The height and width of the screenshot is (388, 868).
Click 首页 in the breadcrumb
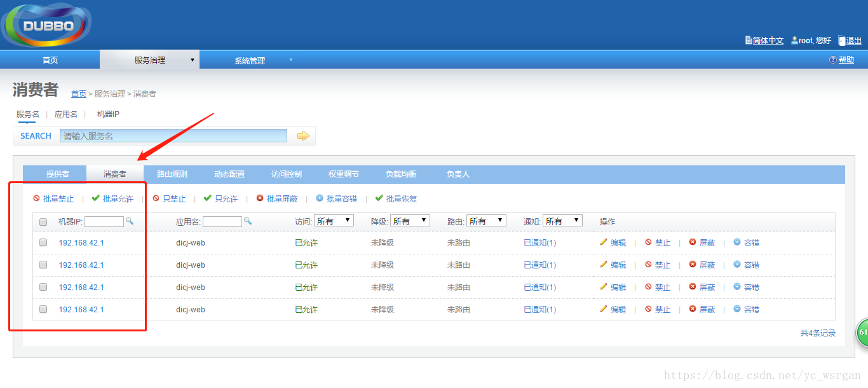79,94
